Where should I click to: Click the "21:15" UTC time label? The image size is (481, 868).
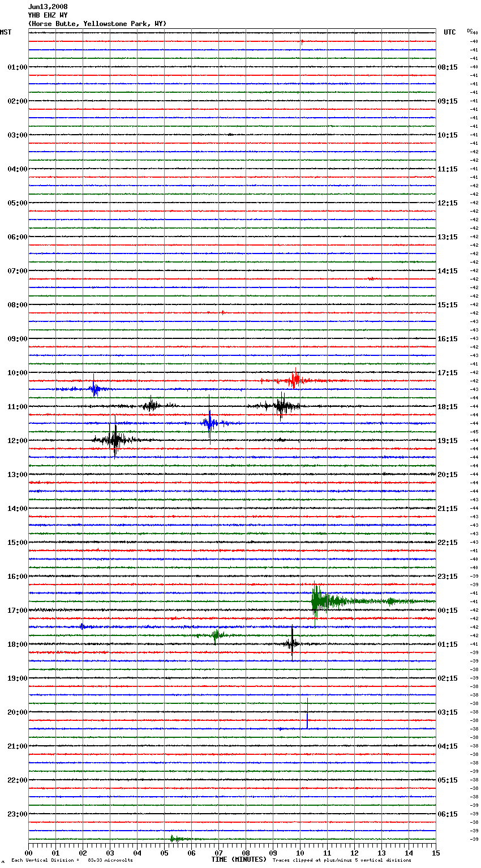click(x=448, y=509)
